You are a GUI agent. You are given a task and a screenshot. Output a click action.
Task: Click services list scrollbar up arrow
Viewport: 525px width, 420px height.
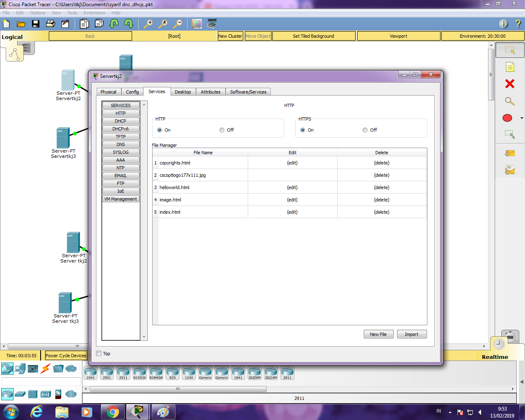point(144,105)
